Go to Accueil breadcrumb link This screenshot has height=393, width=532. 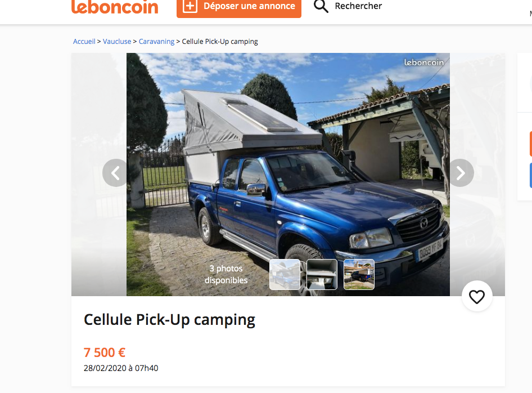coord(84,42)
